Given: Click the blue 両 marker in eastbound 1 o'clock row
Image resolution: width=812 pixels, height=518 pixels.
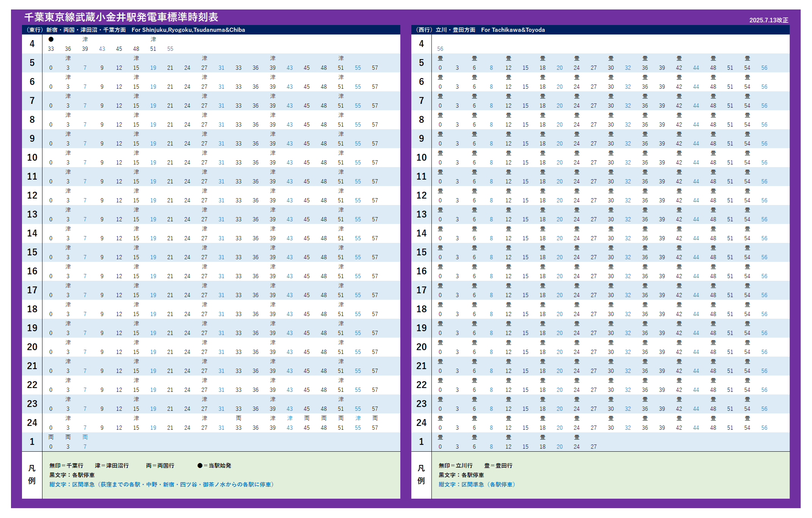Looking at the screenshot, I should click(x=85, y=437).
